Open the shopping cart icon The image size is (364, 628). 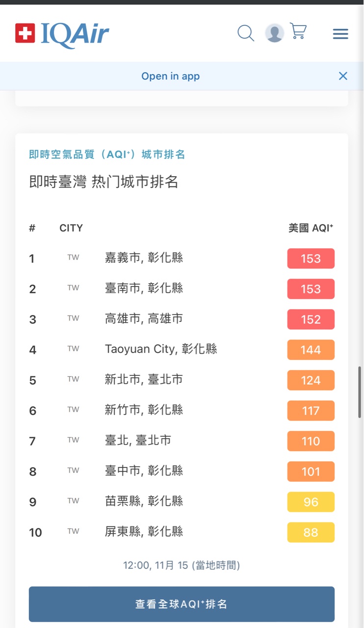(298, 31)
